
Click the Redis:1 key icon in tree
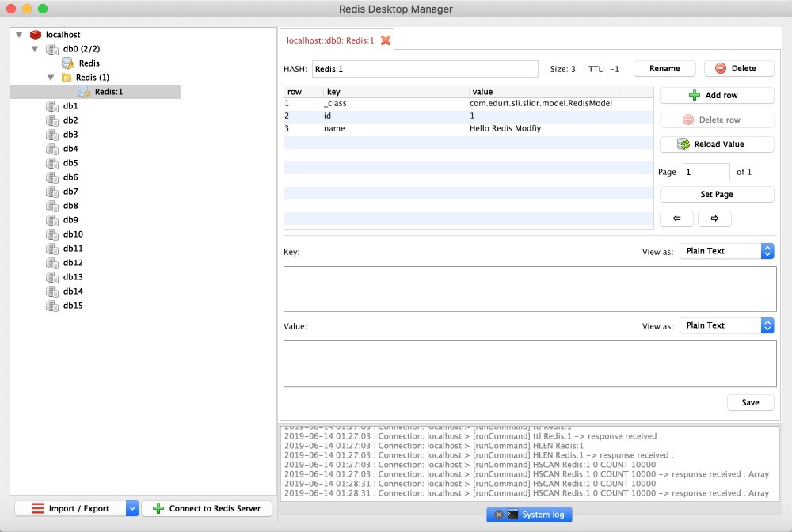(84, 91)
